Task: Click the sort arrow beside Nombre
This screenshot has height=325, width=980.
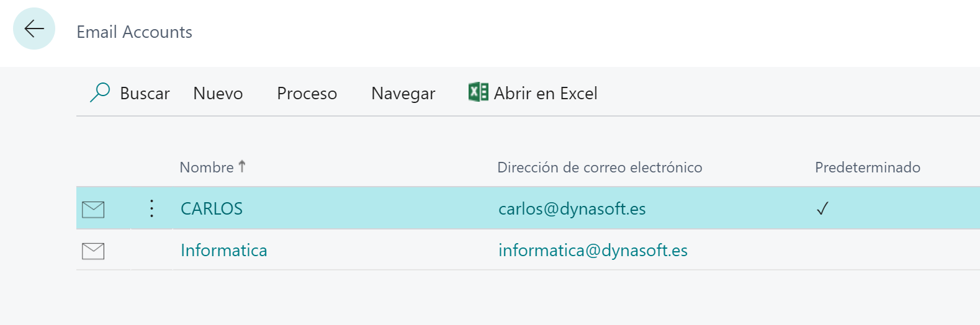Action: pyautogui.click(x=242, y=166)
